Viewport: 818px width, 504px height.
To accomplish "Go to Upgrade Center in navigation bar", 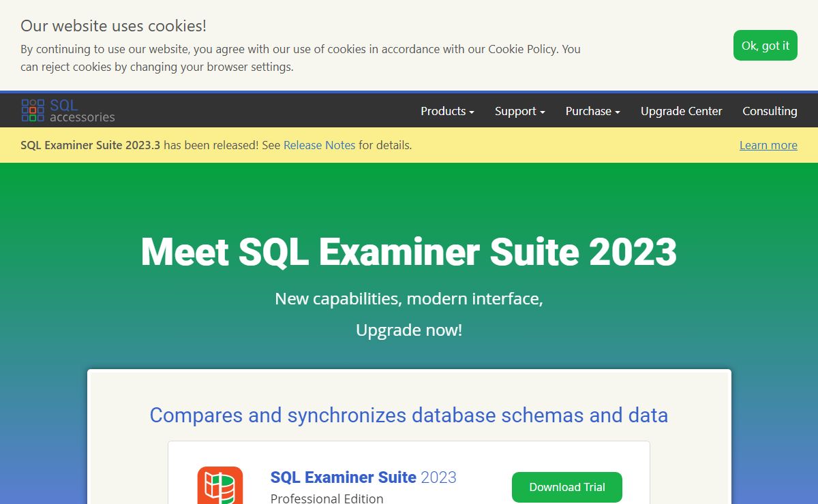I will pos(681,111).
